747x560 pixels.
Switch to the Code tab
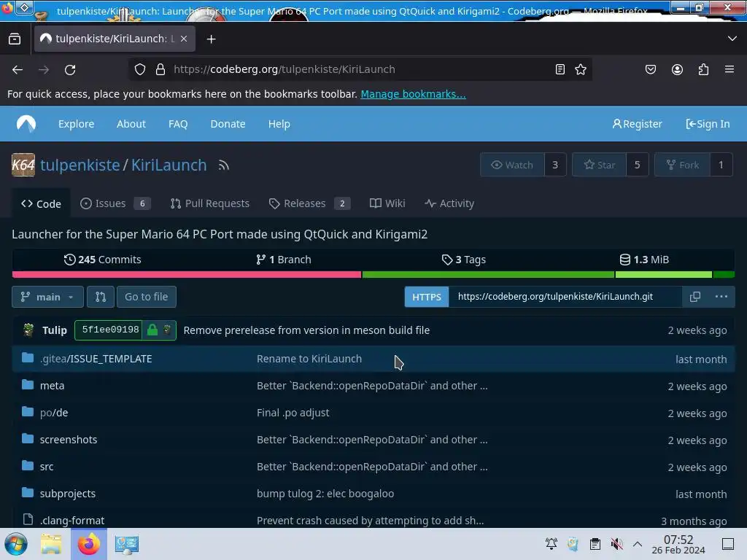point(41,204)
